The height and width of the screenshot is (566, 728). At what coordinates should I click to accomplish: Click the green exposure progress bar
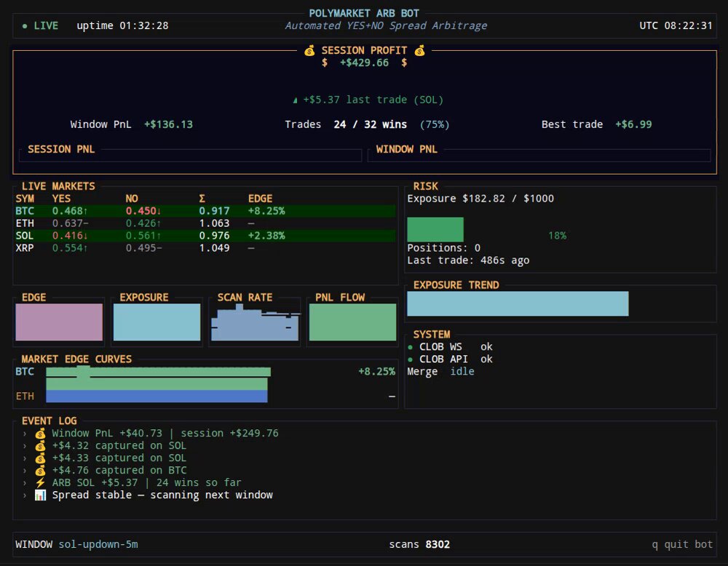click(x=435, y=230)
